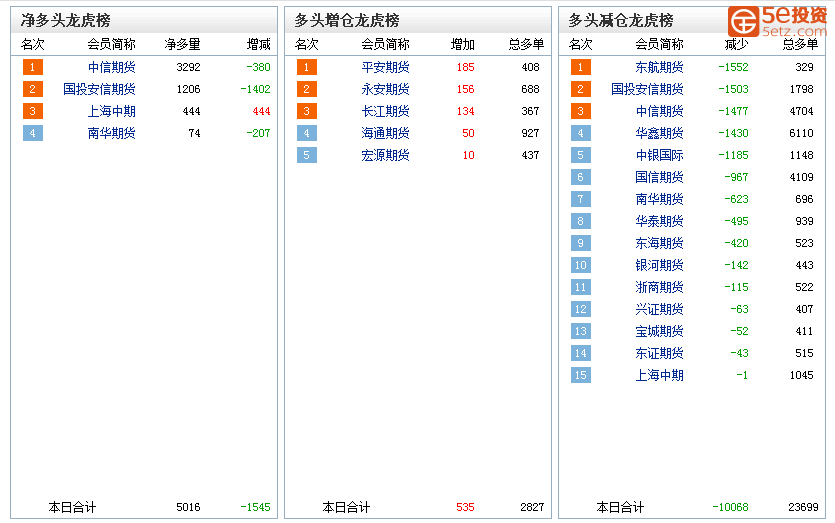Click the 多头增仓龙虎榜 panel title

[347, 20]
